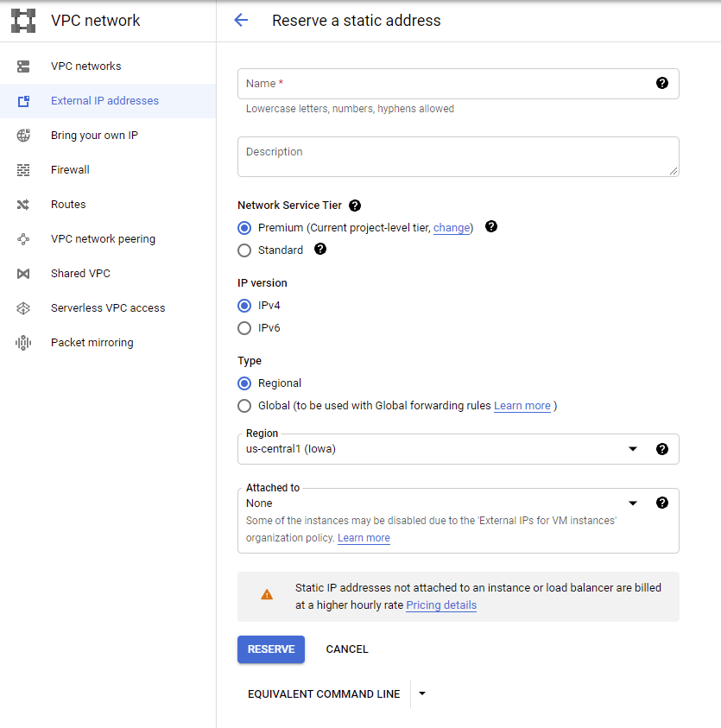This screenshot has width=721, height=728.
Task: Open the Region dropdown
Action: point(633,448)
